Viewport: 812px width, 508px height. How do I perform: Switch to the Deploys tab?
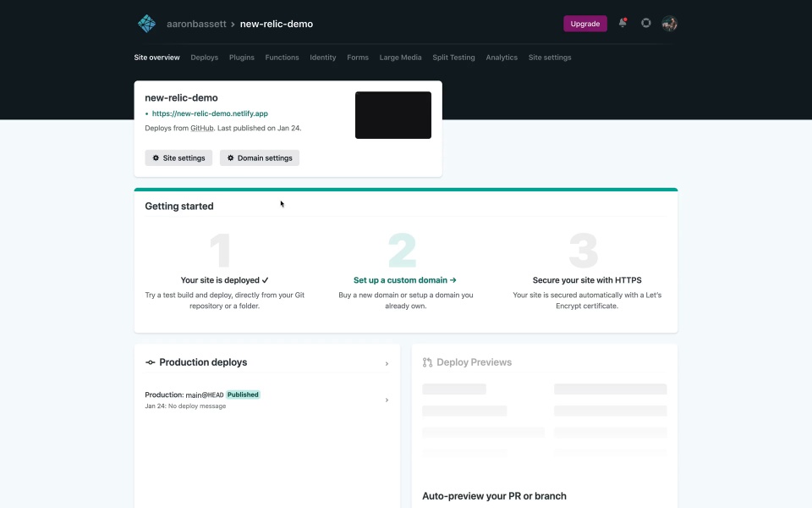(204, 58)
